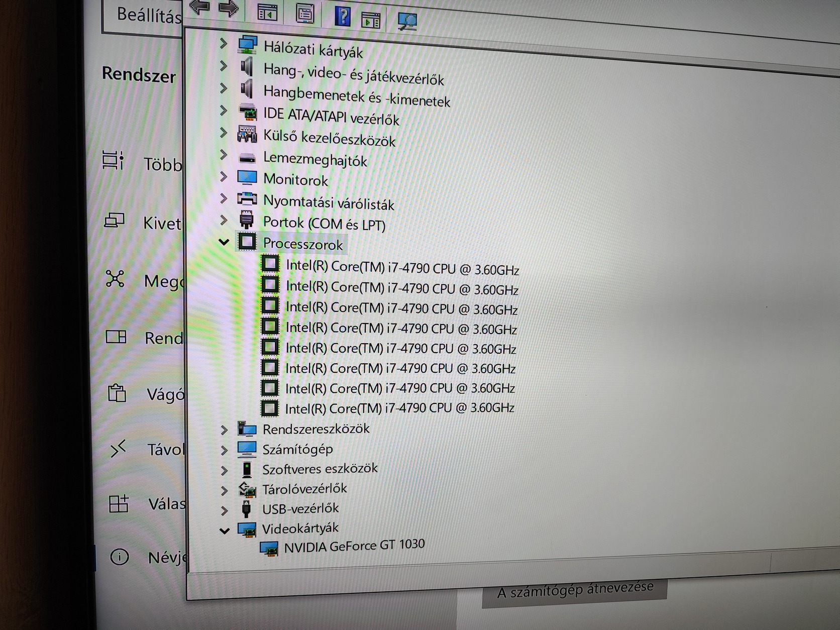Image resolution: width=840 pixels, height=630 pixels.
Task: Open the "Rend…" item in Settings sidebar
Action: (145, 337)
